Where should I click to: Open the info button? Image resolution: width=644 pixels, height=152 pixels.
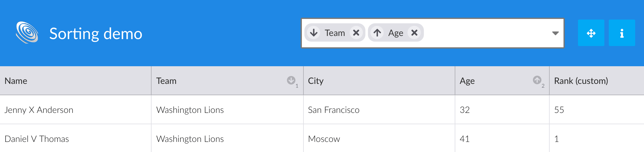tap(622, 33)
